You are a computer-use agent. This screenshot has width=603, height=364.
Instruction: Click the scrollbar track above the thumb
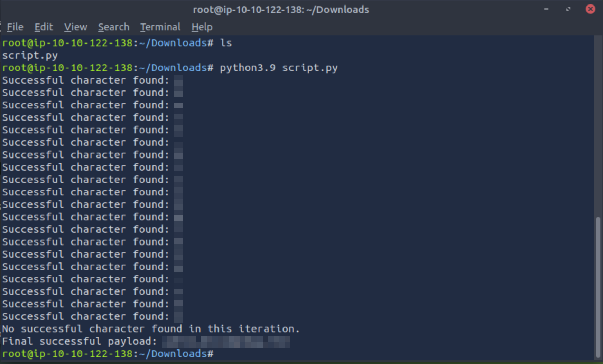pyautogui.click(x=598, y=126)
